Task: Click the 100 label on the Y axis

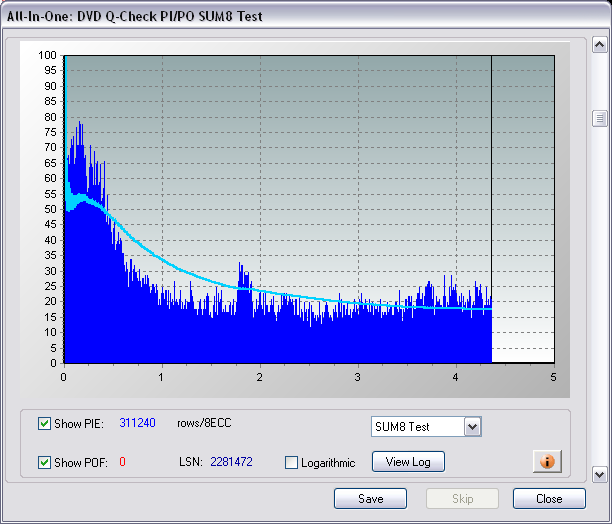Action: [47, 55]
